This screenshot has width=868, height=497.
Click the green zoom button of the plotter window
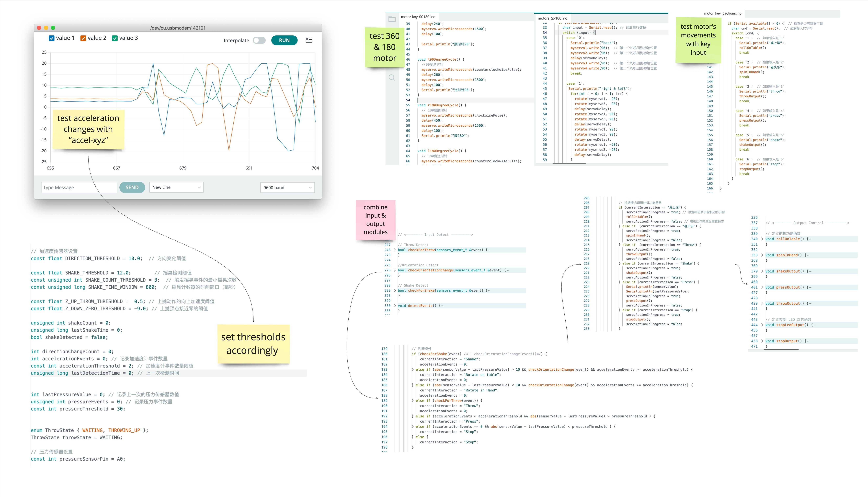(53, 28)
